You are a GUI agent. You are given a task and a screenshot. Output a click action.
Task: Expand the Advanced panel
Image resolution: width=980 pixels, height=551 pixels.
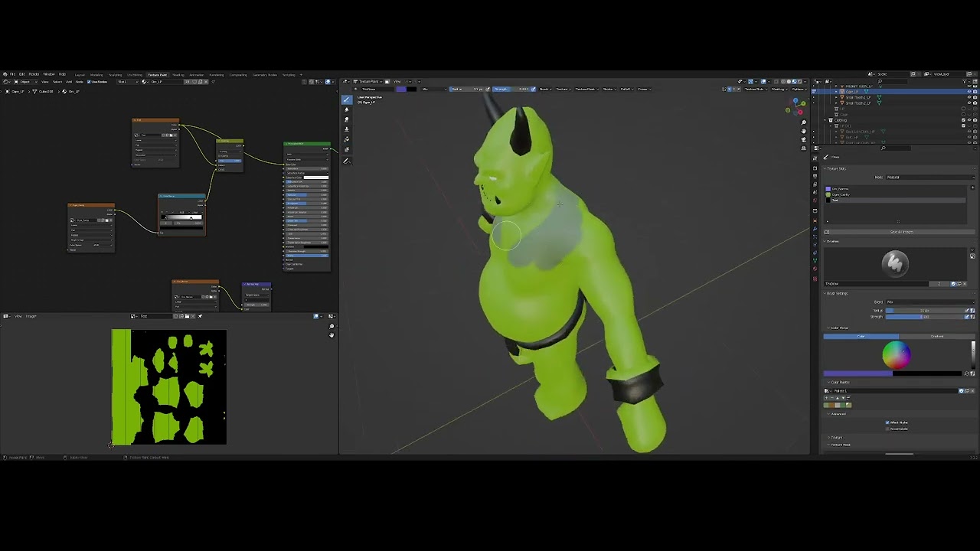click(x=838, y=414)
